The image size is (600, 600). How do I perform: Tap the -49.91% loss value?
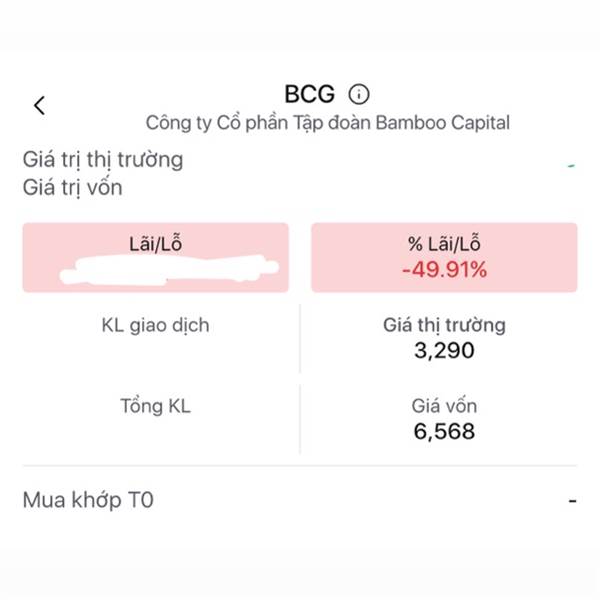click(x=444, y=269)
